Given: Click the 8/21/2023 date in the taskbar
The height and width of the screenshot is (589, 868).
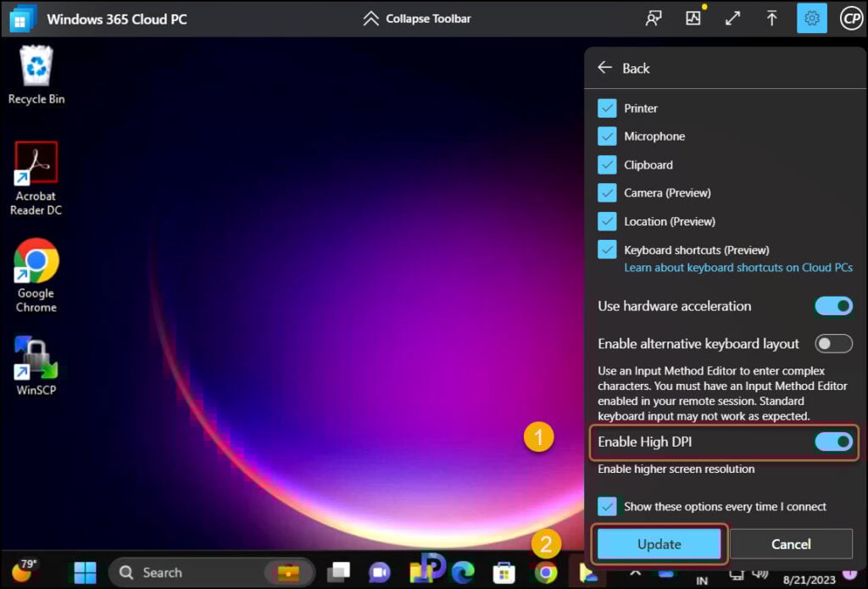Looking at the screenshot, I should 809,581.
